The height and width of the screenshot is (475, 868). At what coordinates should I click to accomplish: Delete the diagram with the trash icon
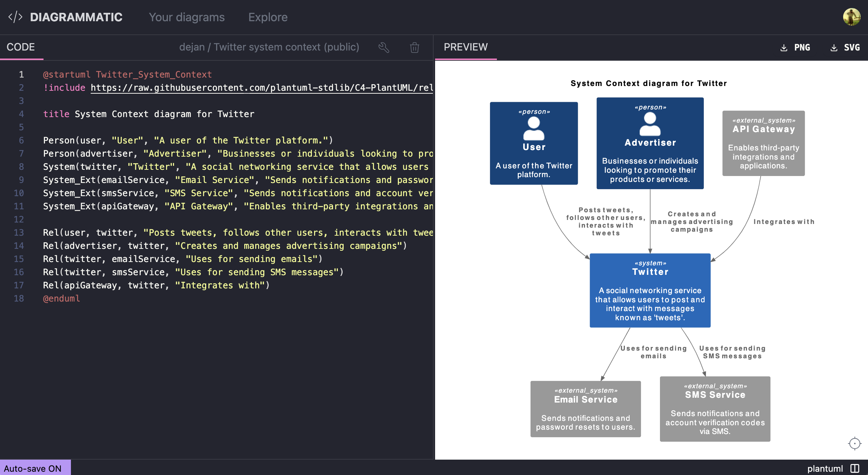pos(414,48)
